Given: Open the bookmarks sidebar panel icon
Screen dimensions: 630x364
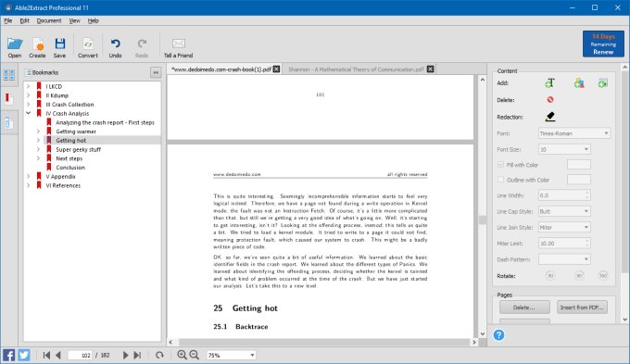Looking at the screenshot, I should [x=9, y=98].
